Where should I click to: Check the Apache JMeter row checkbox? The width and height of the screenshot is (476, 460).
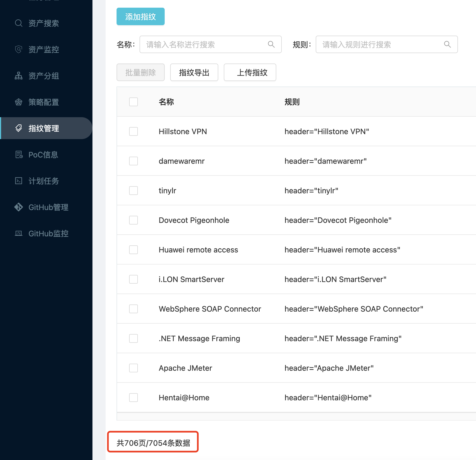(x=133, y=368)
